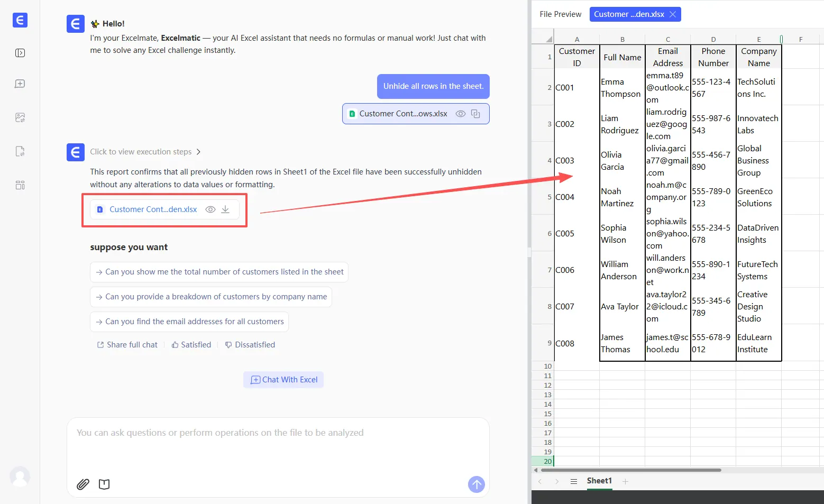
Task: Select the new chat icon in sidebar
Action: (20, 84)
